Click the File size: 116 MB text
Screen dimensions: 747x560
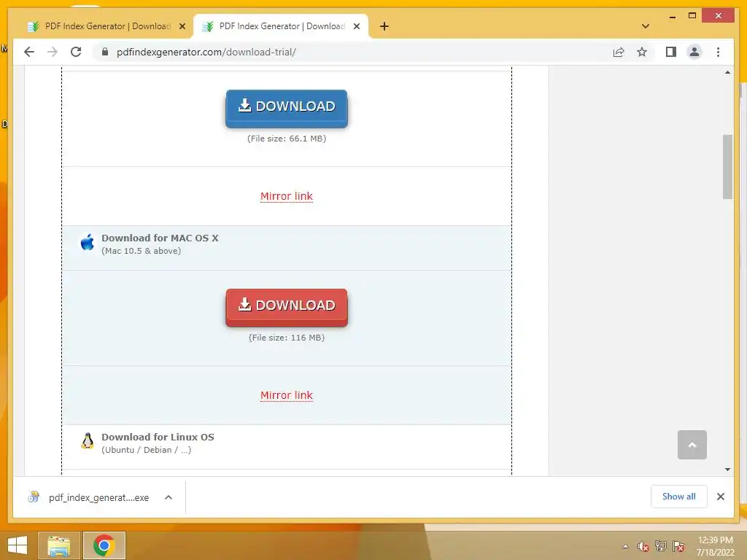[286, 338]
